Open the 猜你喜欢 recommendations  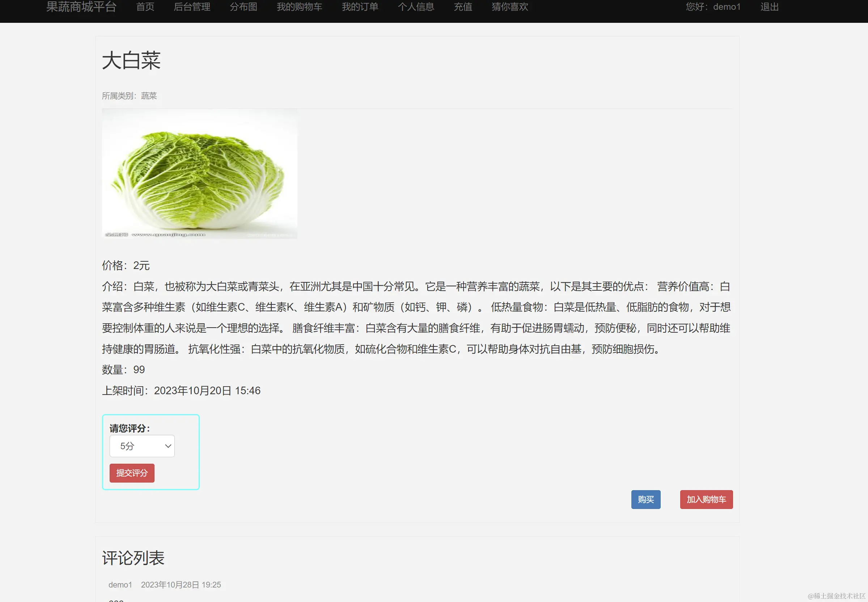(509, 7)
